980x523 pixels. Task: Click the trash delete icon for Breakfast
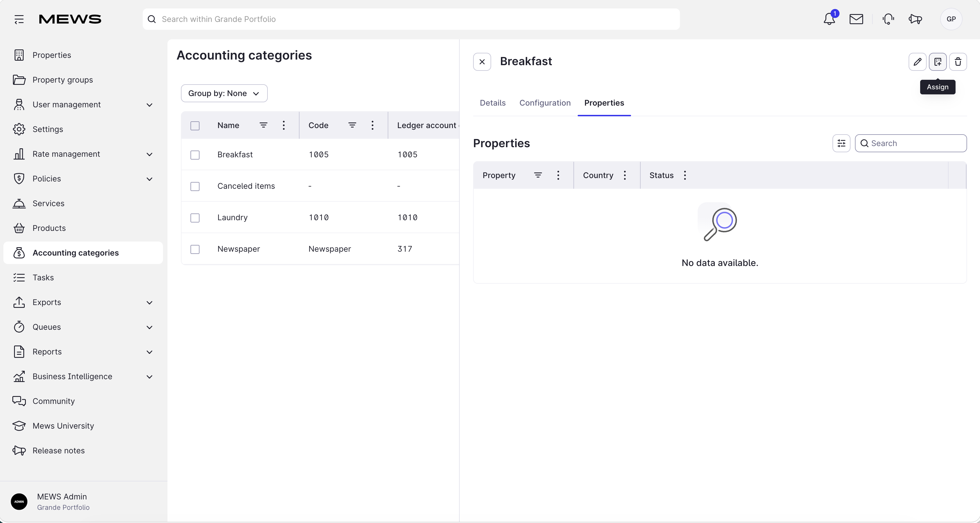tap(958, 62)
